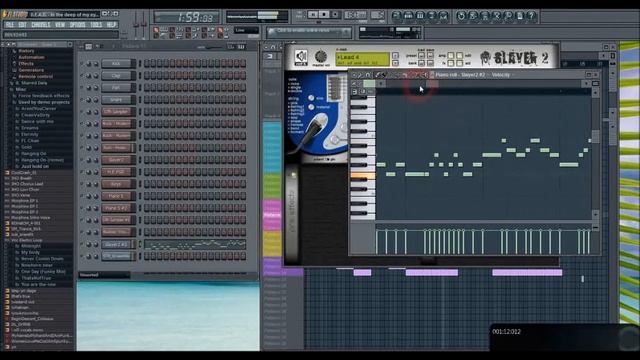Toggle first fx checkbox in Slayer 2
This screenshot has height=360, width=640.
(451, 63)
